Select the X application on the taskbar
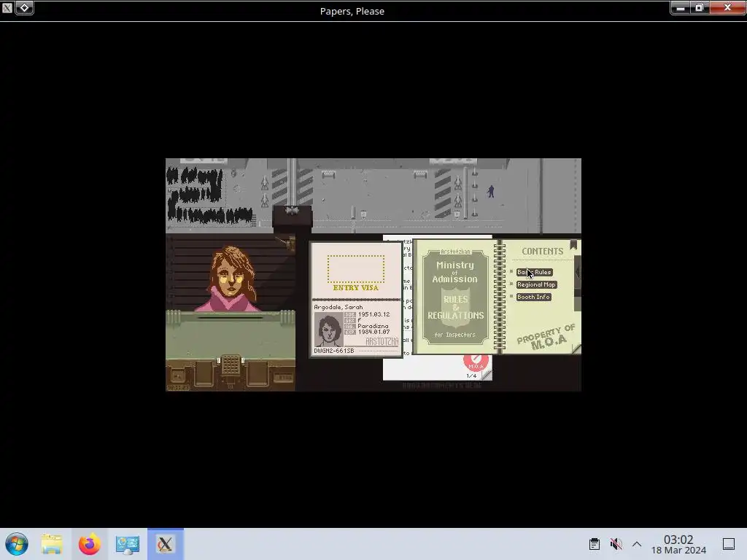 point(166,544)
